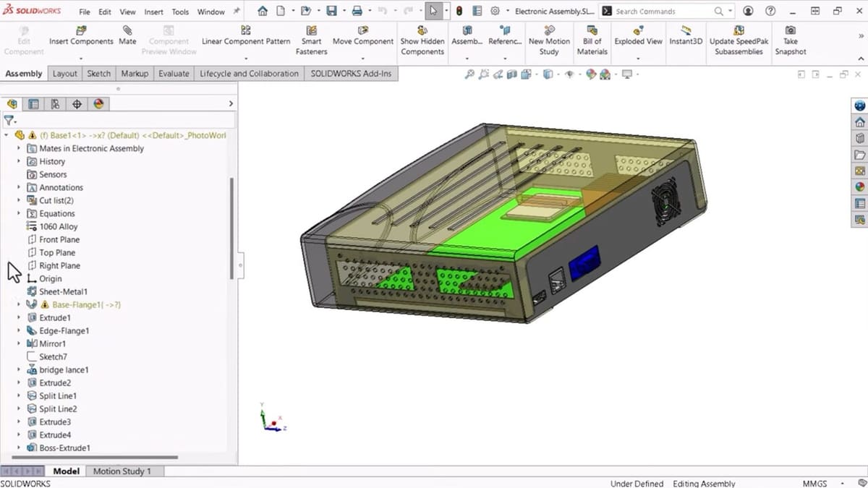Image resolution: width=868 pixels, height=488 pixels.
Task: Click the Insert Components tool
Action: point(81,35)
